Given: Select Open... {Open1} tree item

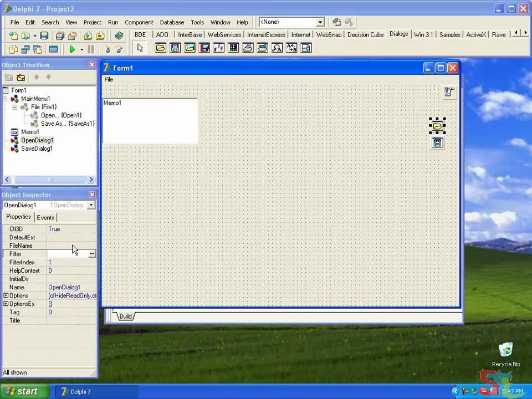Looking at the screenshot, I should (x=62, y=115).
